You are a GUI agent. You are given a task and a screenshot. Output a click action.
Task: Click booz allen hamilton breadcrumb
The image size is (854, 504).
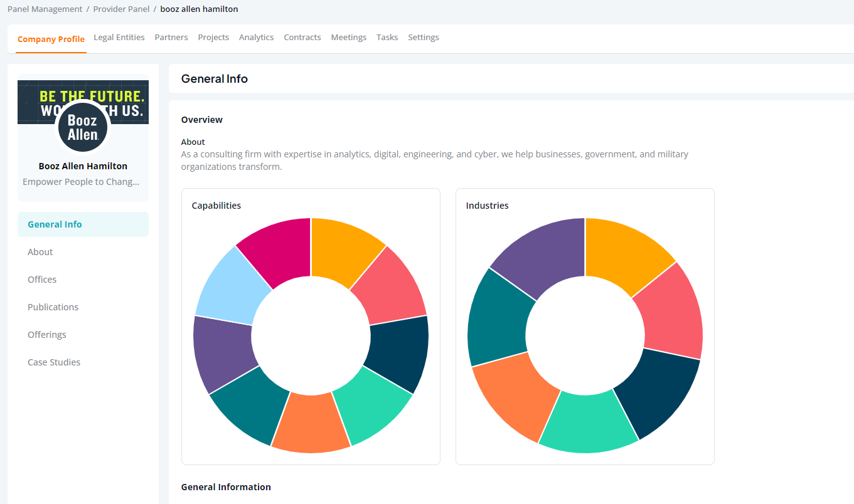(x=199, y=9)
